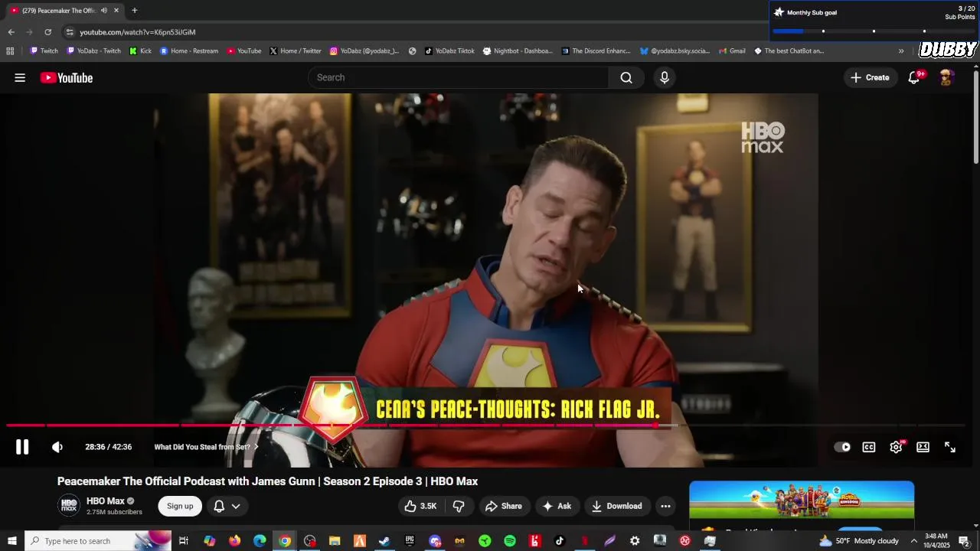Share the video
The height and width of the screenshot is (551, 980).
point(504,506)
